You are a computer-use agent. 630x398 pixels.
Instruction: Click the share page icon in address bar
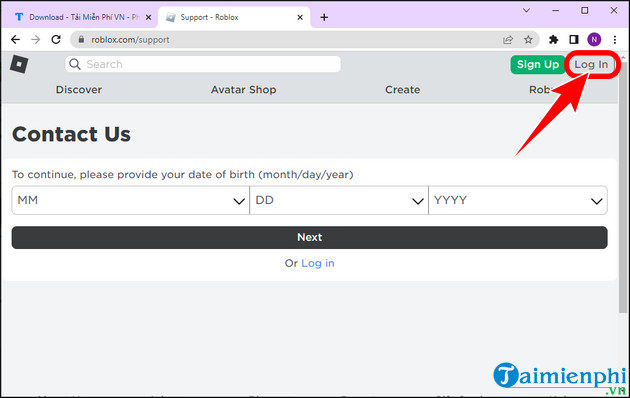(508, 39)
